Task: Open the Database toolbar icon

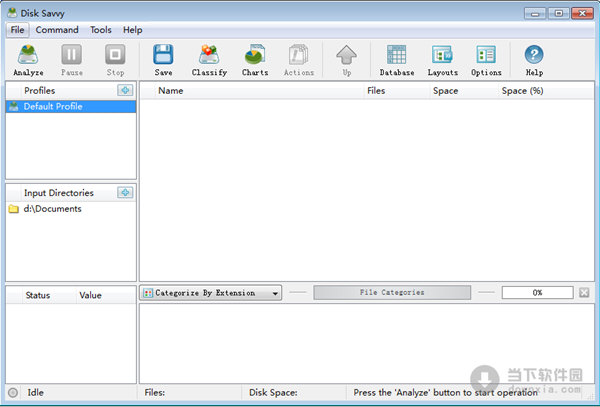Action: [397, 60]
